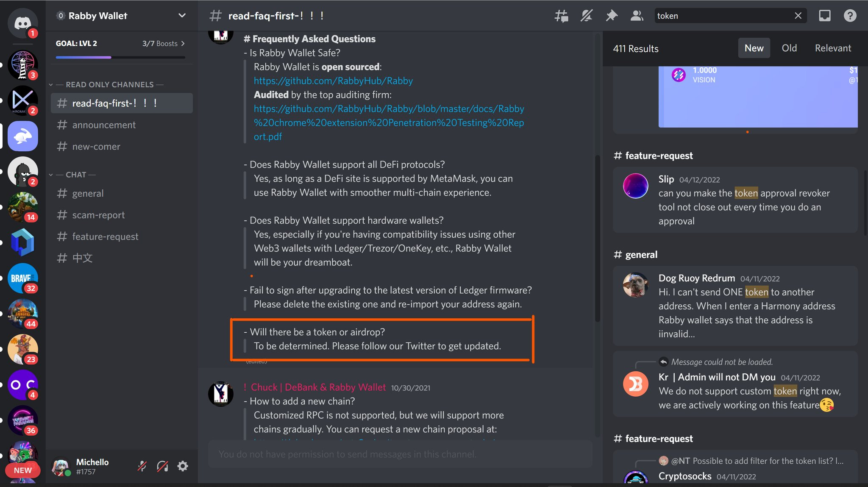Open the VISION token image attachment
The width and height of the screenshot is (868, 487).
pos(758,97)
